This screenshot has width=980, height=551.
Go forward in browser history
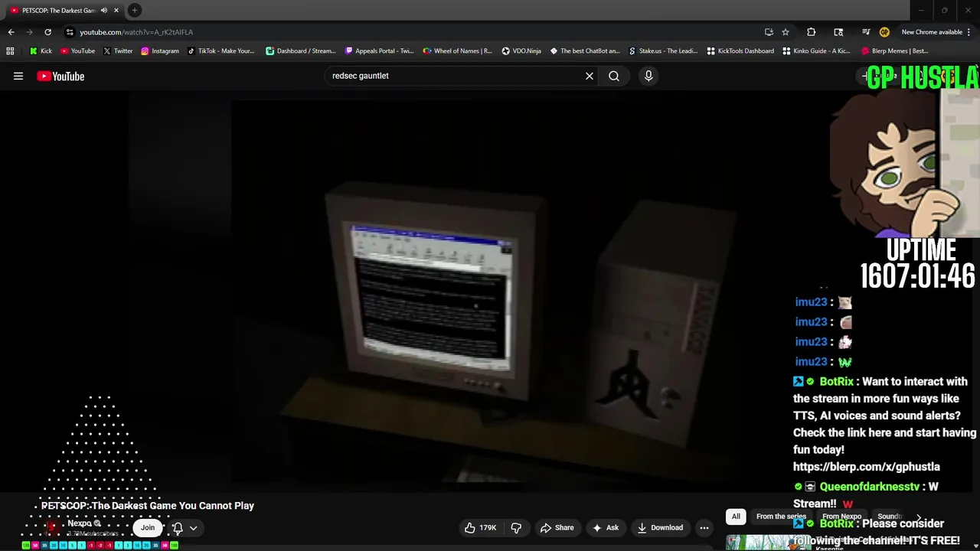pyautogui.click(x=29, y=32)
